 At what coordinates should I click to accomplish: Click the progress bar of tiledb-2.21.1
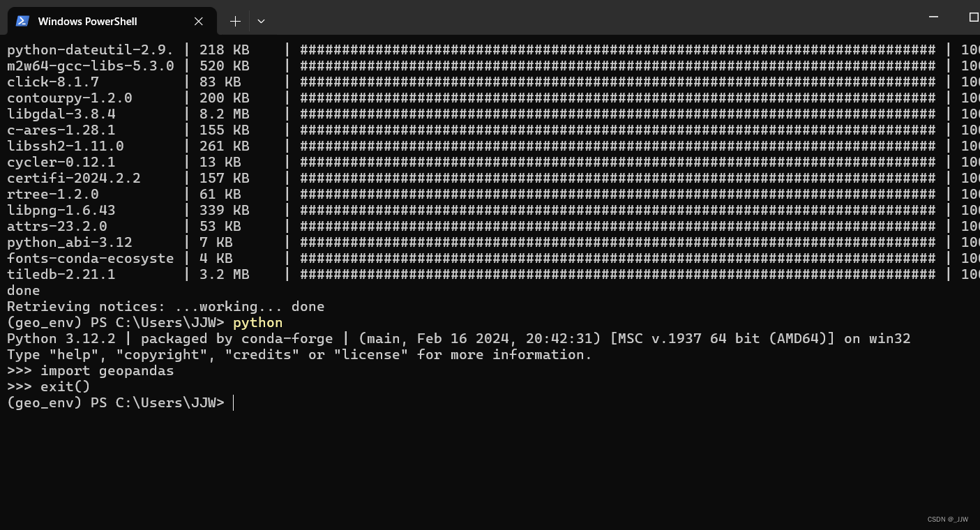click(618, 274)
